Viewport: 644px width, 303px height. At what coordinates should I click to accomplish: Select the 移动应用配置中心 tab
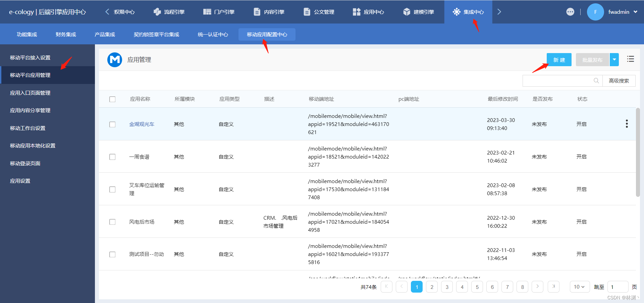click(x=267, y=34)
